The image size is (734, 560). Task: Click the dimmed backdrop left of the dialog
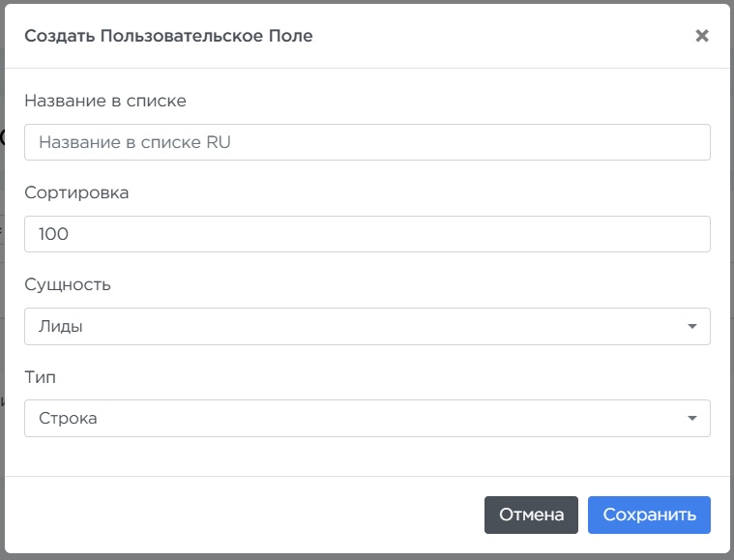(x=2, y=290)
